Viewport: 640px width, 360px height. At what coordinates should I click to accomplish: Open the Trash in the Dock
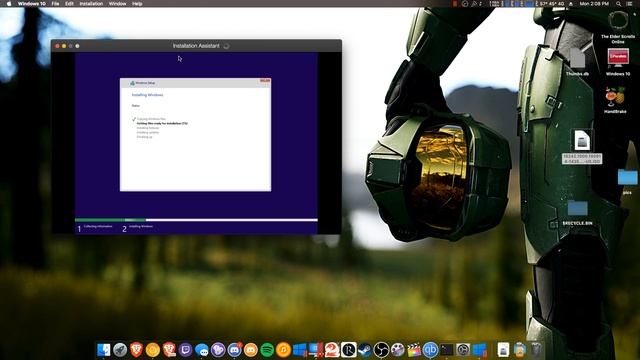[x=536, y=350]
